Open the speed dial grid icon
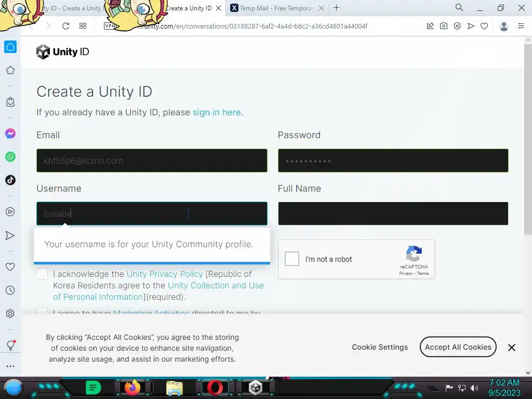Viewport: 532px width, 399px height. click(83, 26)
